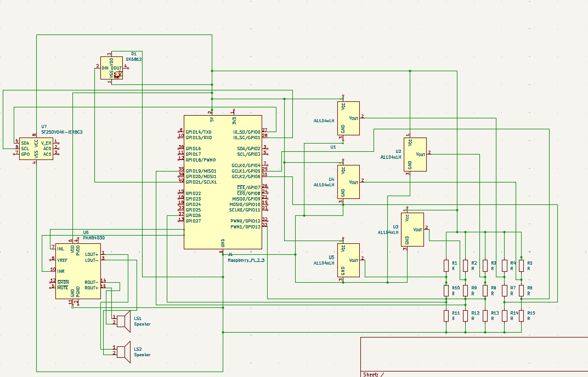
Task: Click the VREF pin label on U6
Action: (62, 260)
